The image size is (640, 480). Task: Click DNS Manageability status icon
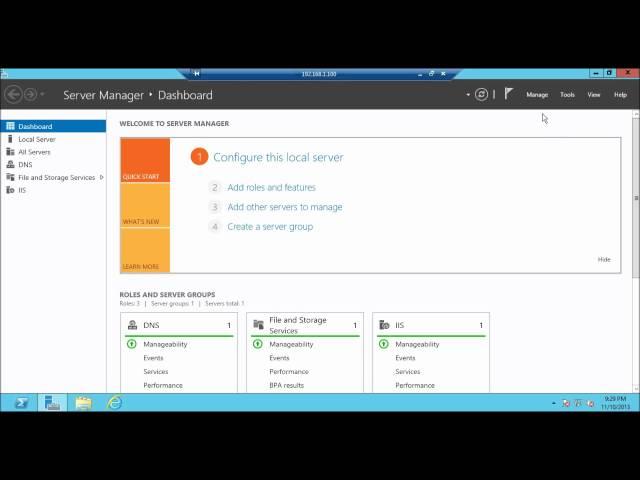[131, 344]
